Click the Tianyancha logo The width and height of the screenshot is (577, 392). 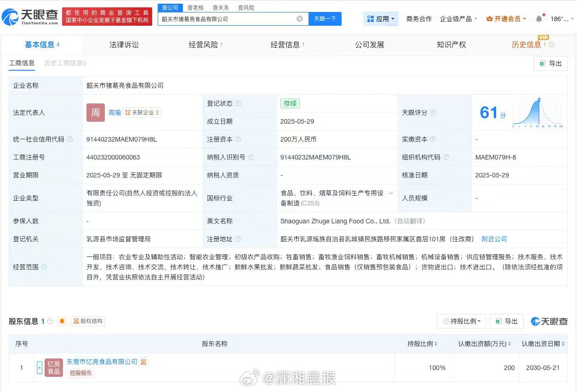30,16
